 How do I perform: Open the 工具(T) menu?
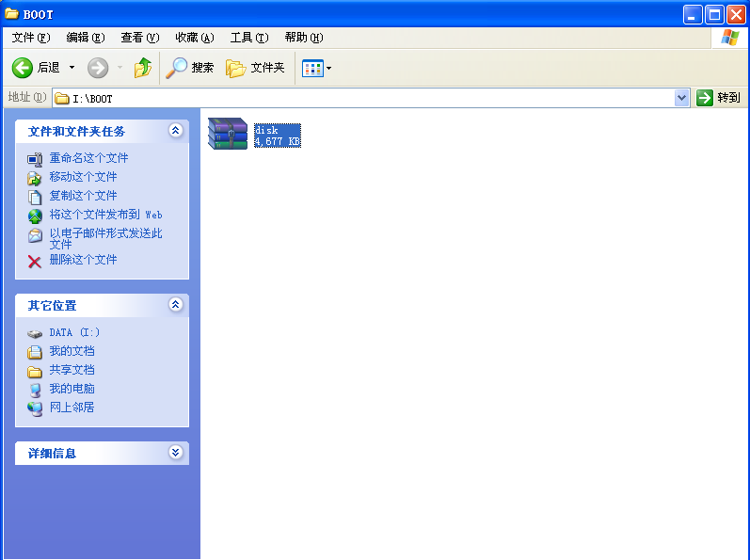click(x=249, y=38)
